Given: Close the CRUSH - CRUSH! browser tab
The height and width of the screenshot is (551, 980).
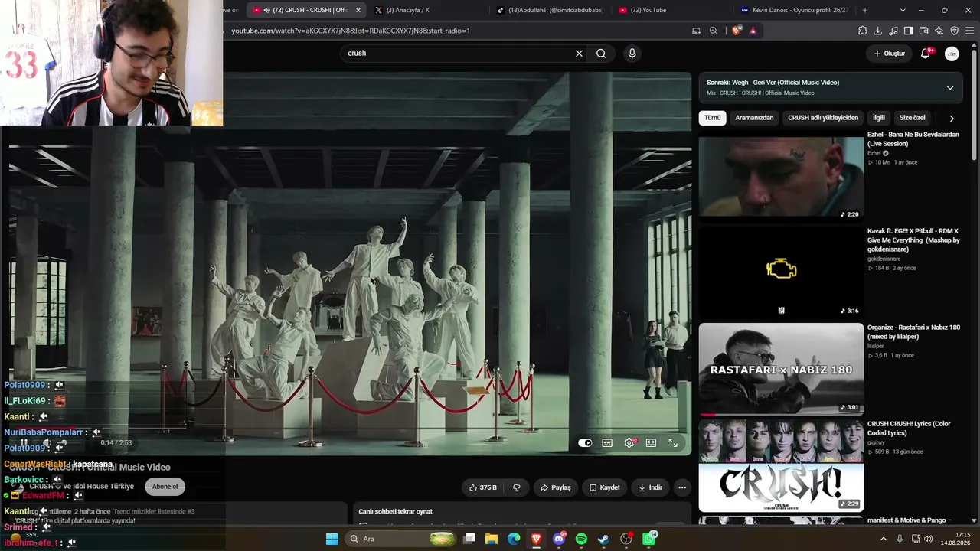Looking at the screenshot, I should coord(358,10).
